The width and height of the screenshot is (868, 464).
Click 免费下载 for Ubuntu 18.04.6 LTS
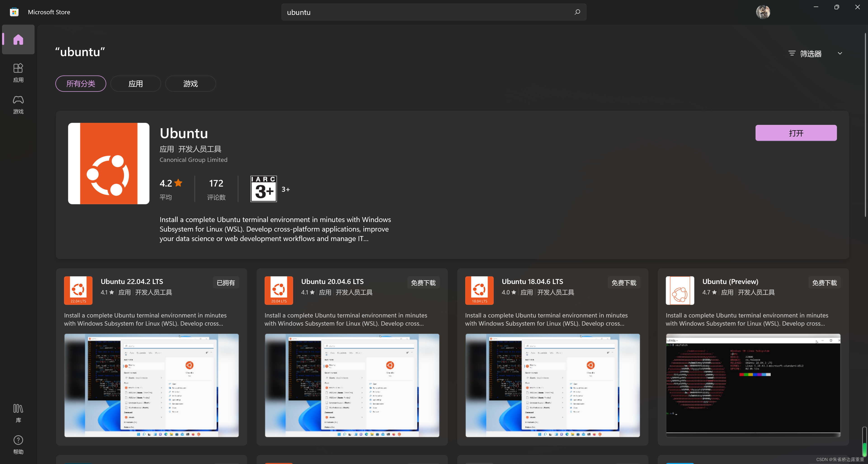click(x=624, y=283)
